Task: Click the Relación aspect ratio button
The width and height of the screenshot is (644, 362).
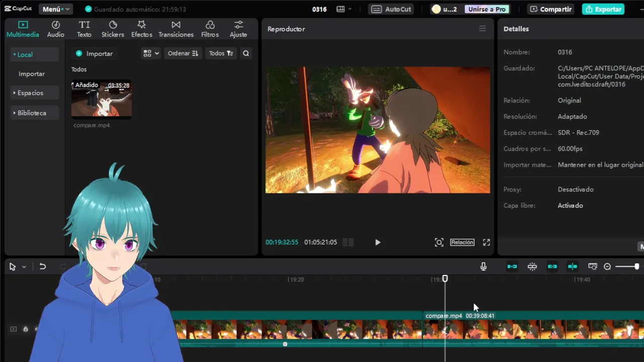Action: [x=462, y=242]
